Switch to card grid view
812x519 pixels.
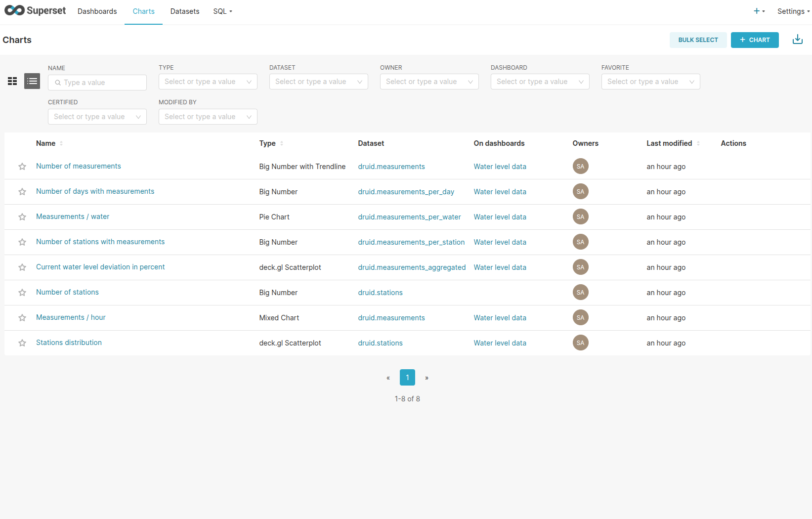point(12,81)
